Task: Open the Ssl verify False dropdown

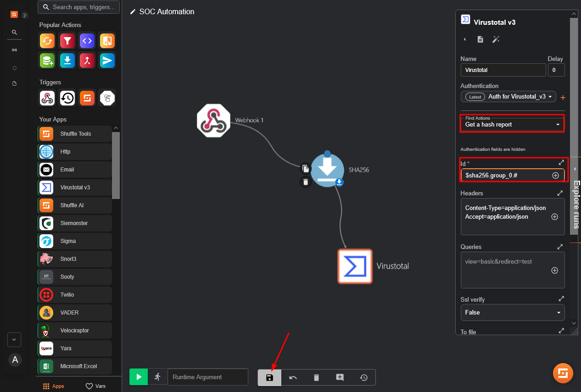Action: [512, 312]
